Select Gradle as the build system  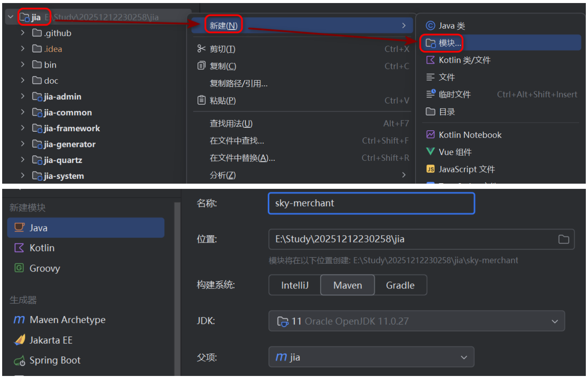point(400,285)
